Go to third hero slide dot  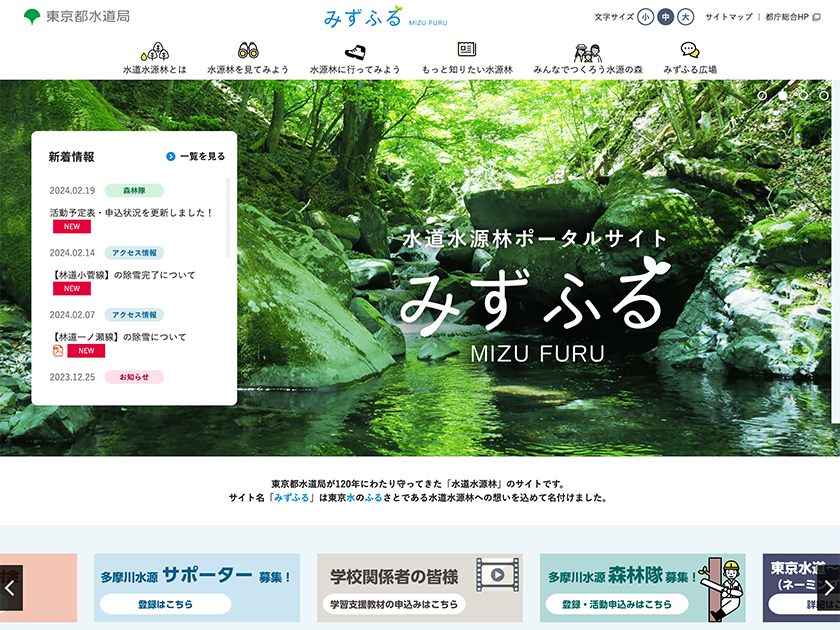803,96
